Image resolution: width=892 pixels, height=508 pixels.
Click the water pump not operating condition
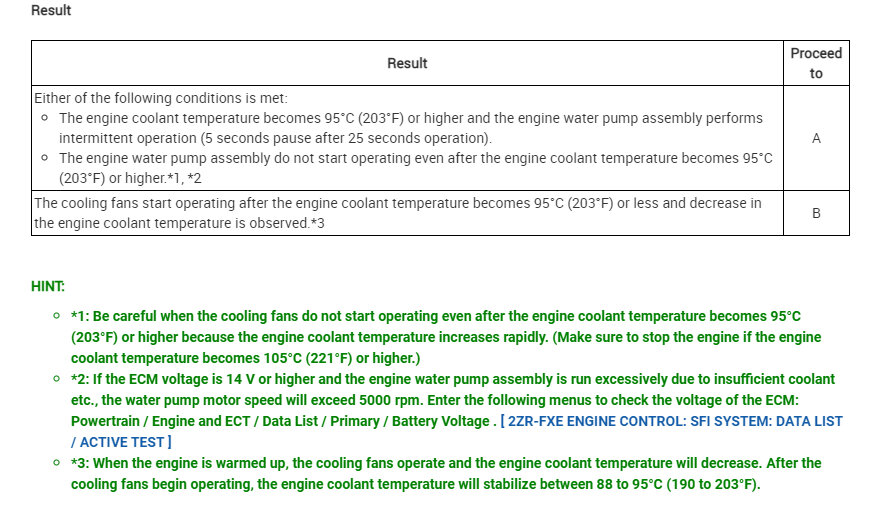[x=415, y=168]
